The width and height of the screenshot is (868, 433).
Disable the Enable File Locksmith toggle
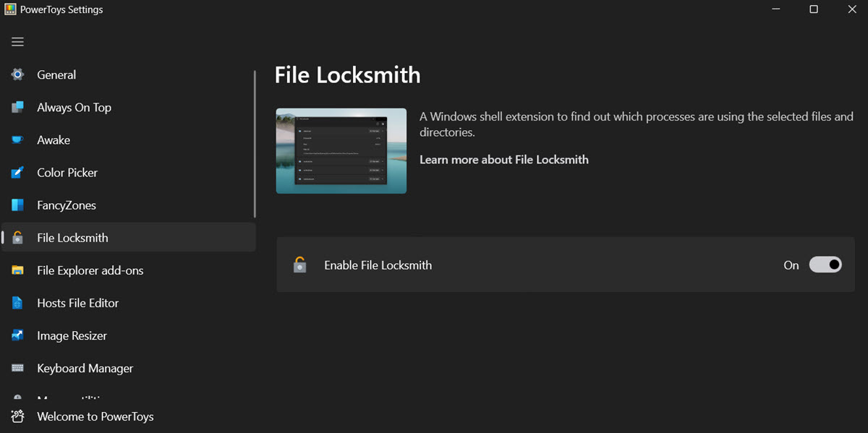pyautogui.click(x=825, y=265)
